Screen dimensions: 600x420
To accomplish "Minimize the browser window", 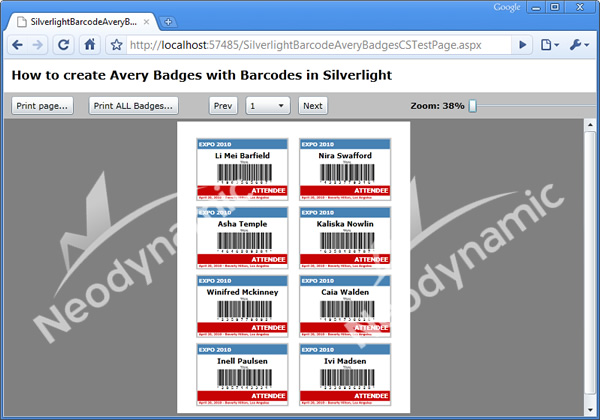I will (x=536, y=7).
